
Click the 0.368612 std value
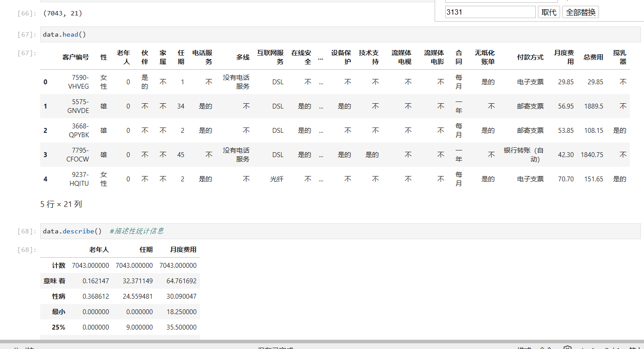tap(96, 296)
